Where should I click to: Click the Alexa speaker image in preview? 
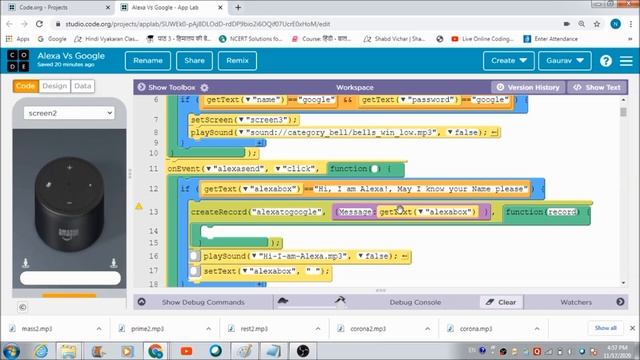[x=69, y=204]
